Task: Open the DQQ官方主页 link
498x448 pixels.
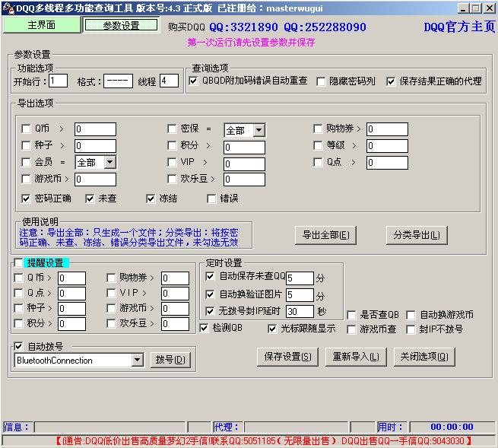Action: point(459,27)
